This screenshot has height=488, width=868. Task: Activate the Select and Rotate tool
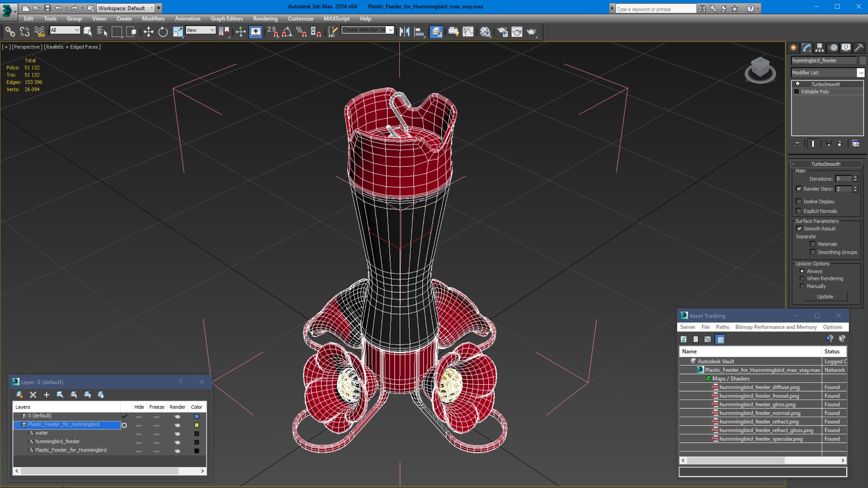[x=163, y=32]
